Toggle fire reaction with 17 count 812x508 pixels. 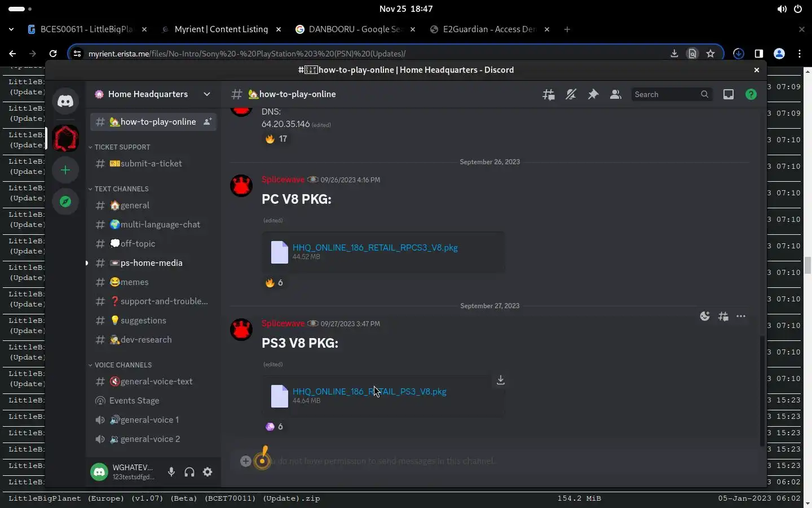pyautogui.click(x=276, y=139)
